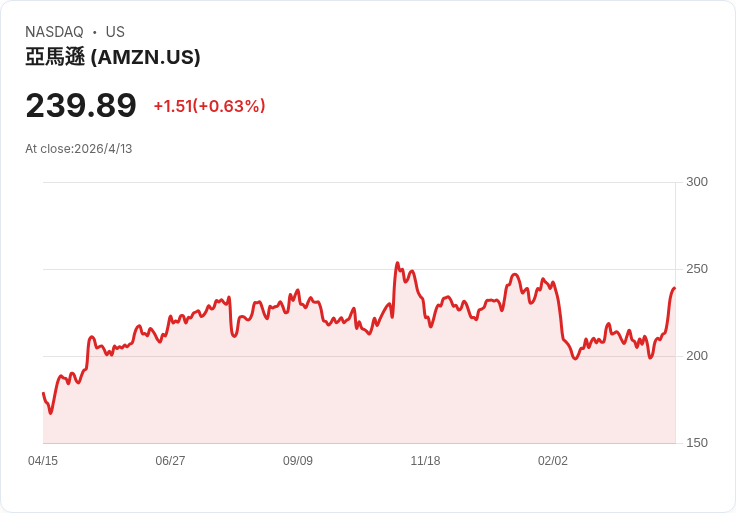Screen dimensions: 736x513
Task: Click the 300 y-axis price label
Action: click(696, 182)
